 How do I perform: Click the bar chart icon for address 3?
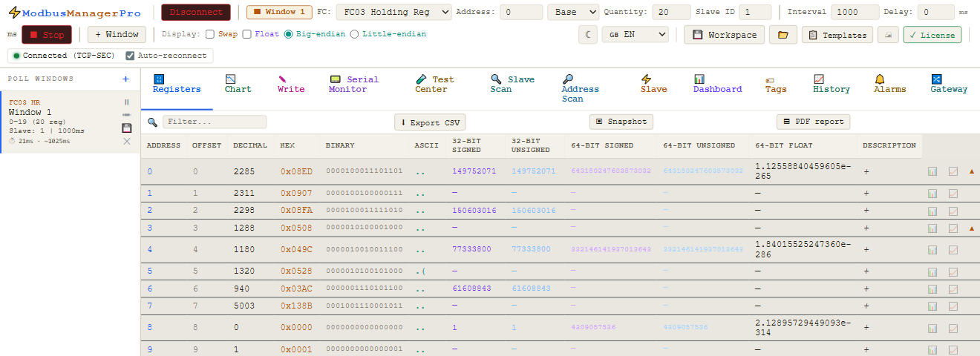pos(932,228)
